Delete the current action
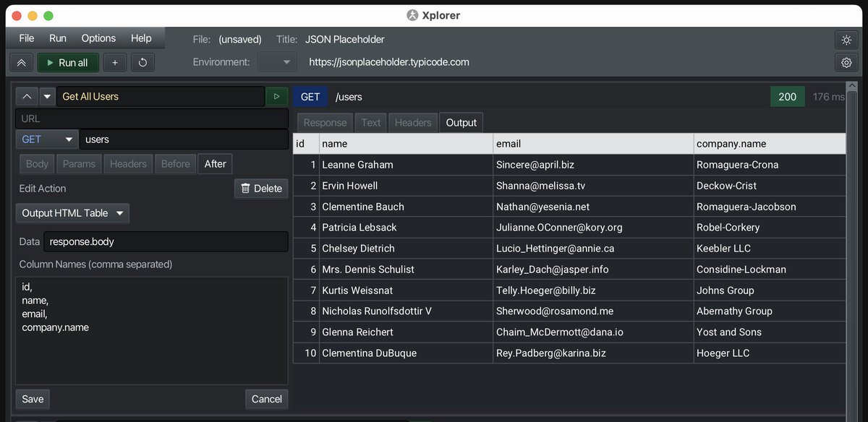868x422 pixels. tap(261, 189)
